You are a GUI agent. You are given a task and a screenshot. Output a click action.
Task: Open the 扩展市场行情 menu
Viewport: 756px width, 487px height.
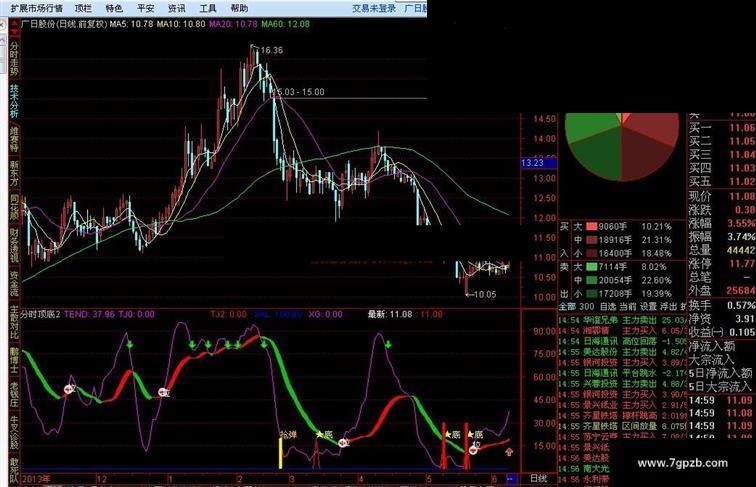pyautogui.click(x=37, y=8)
